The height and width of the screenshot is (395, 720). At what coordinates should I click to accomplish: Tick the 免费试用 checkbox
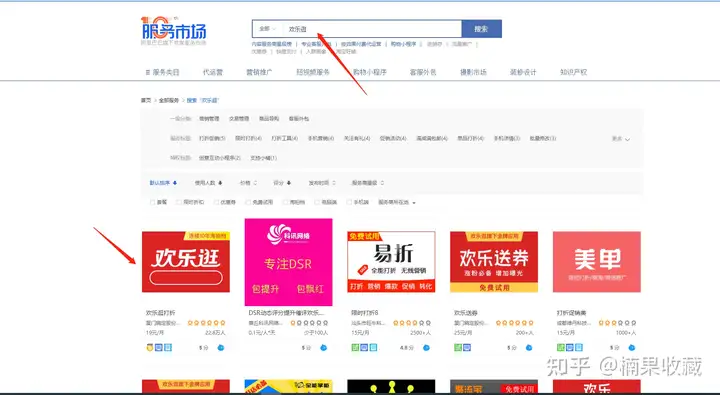pos(248,203)
